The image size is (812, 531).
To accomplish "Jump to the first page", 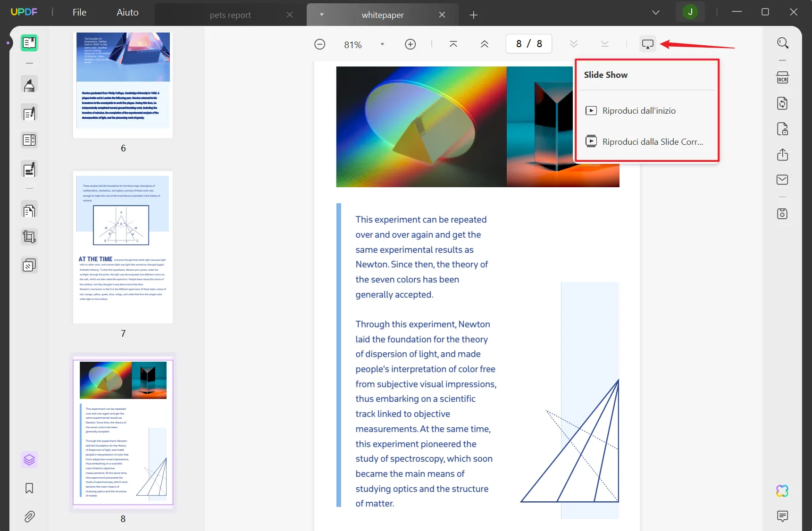I will 453,44.
